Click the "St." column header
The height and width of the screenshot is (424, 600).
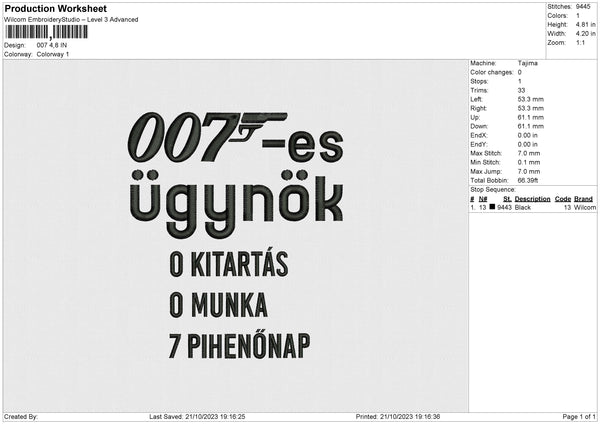coord(506,199)
